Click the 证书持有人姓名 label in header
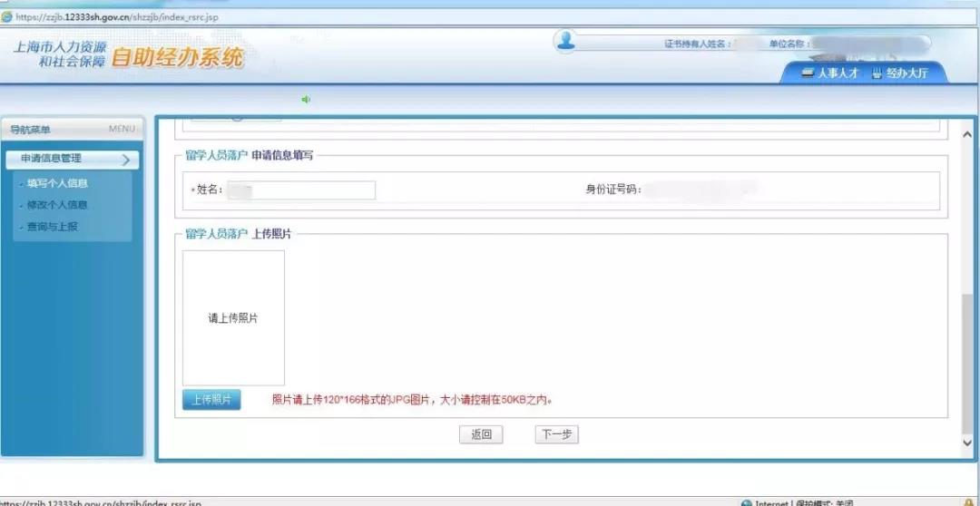Image resolution: width=980 pixels, height=506 pixels. point(698,44)
